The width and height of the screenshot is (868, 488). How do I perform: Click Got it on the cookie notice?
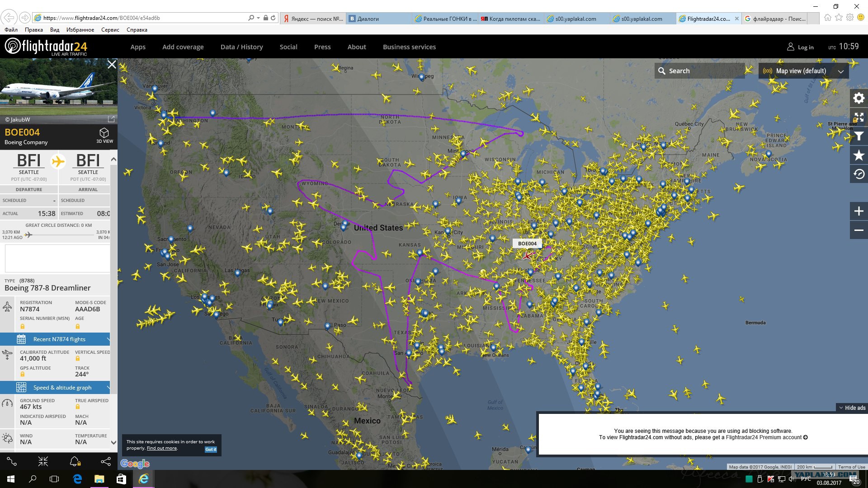[211, 449]
